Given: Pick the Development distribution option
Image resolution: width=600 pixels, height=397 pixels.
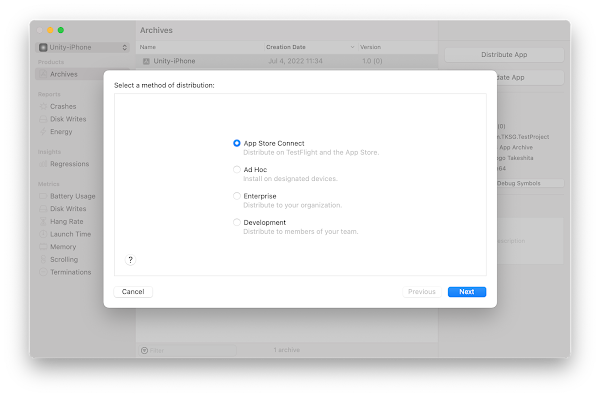Looking at the screenshot, I should coord(236,222).
